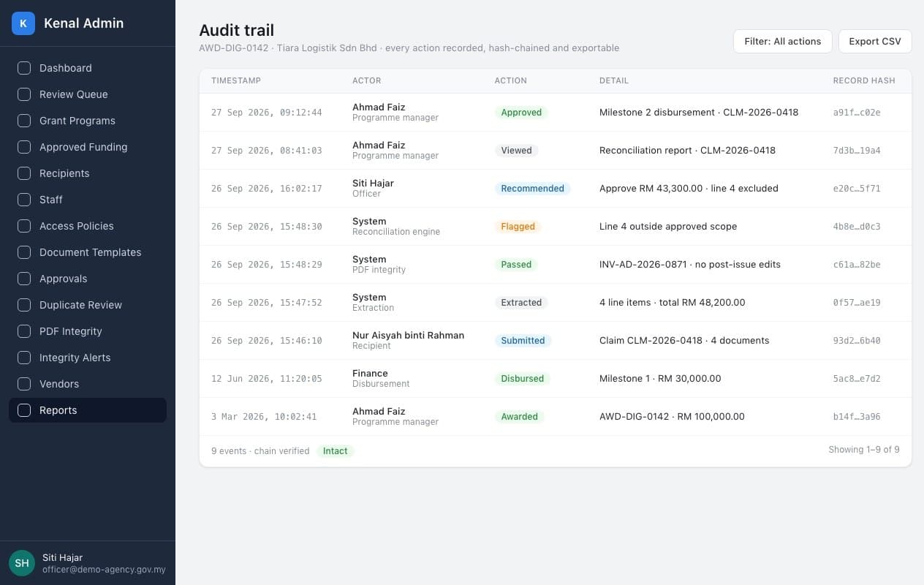This screenshot has height=585, width=924.
Task: Click the Staff sidebar icon
Action: click(x=24, y=200)
